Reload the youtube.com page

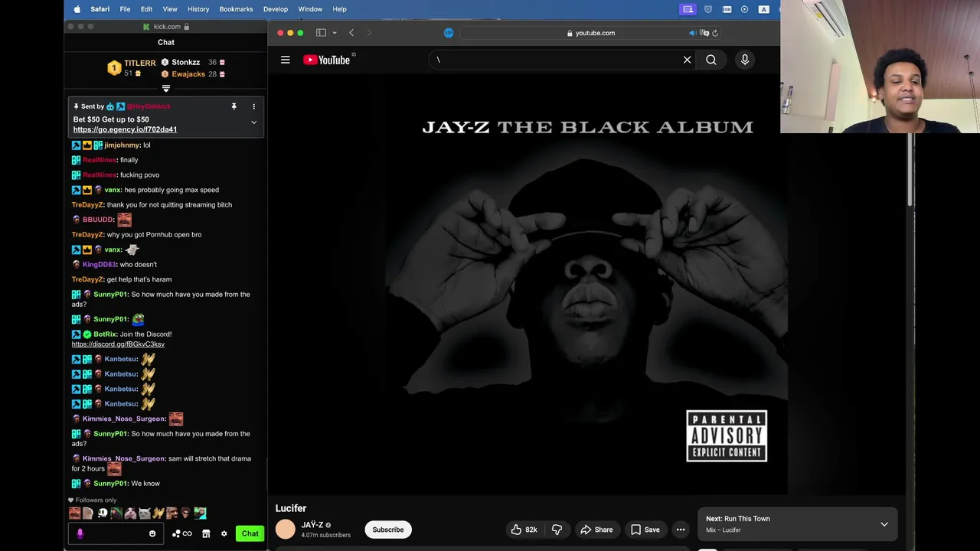(715, 33)
